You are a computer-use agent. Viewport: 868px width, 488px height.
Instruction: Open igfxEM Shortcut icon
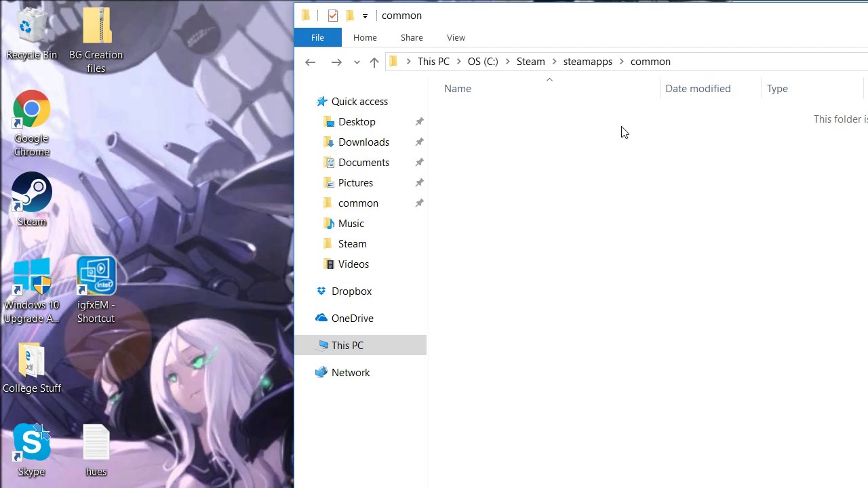coord(96,290)
